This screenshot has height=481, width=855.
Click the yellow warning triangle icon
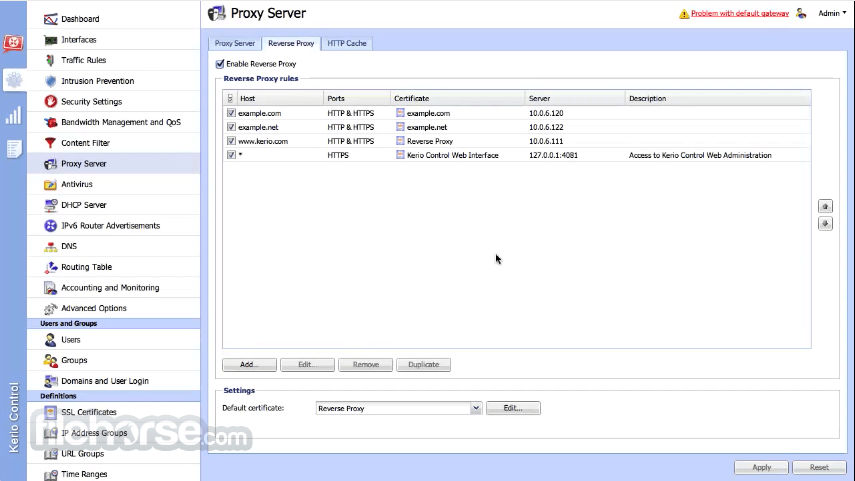684,14
